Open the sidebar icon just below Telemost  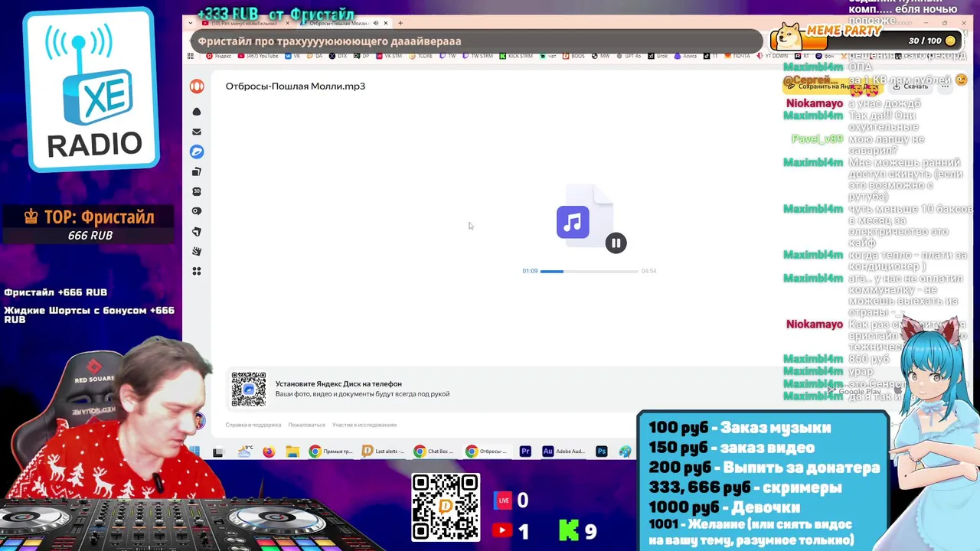pos(197,231)
